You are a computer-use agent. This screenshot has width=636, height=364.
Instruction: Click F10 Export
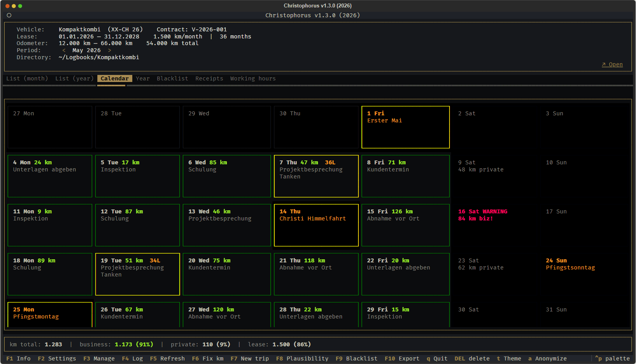tap(402, 359)
